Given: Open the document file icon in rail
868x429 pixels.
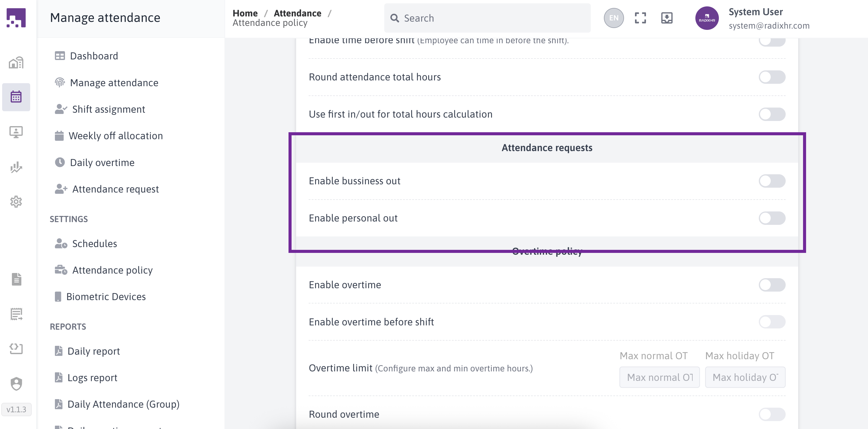Looking at the screenshot, I should [x=16, y=279].
